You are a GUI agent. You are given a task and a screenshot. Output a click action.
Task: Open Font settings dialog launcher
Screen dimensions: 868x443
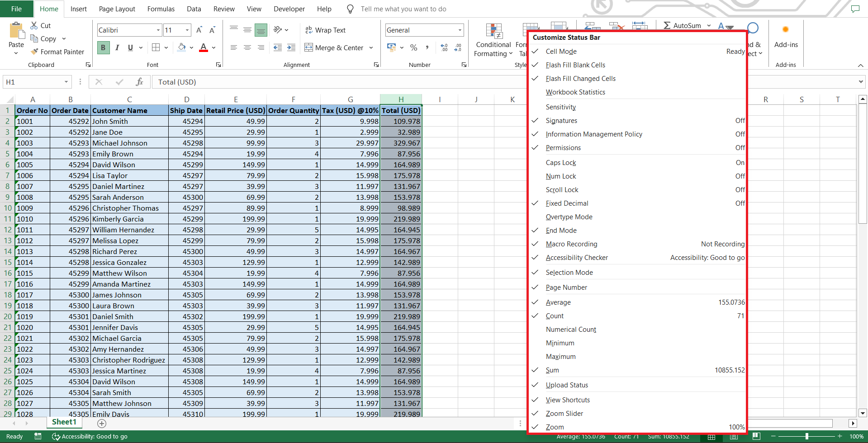tap(218, 65)
